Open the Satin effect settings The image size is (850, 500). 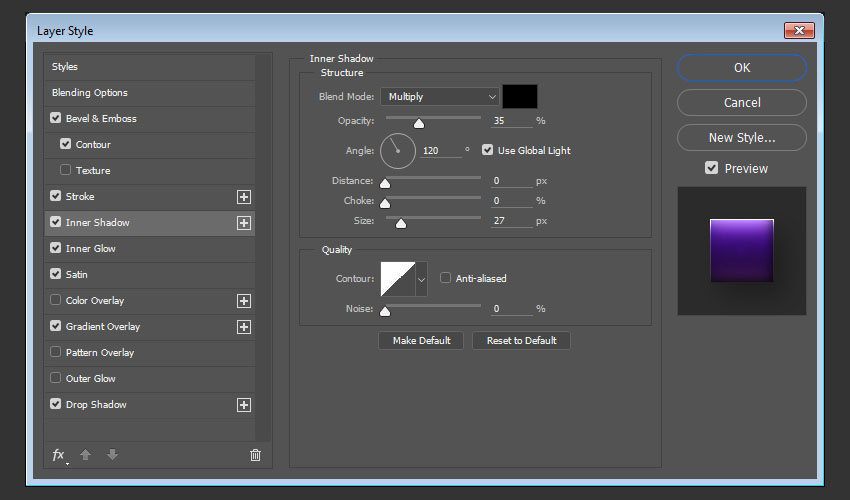pyautogui.click(x=77, y=275)
